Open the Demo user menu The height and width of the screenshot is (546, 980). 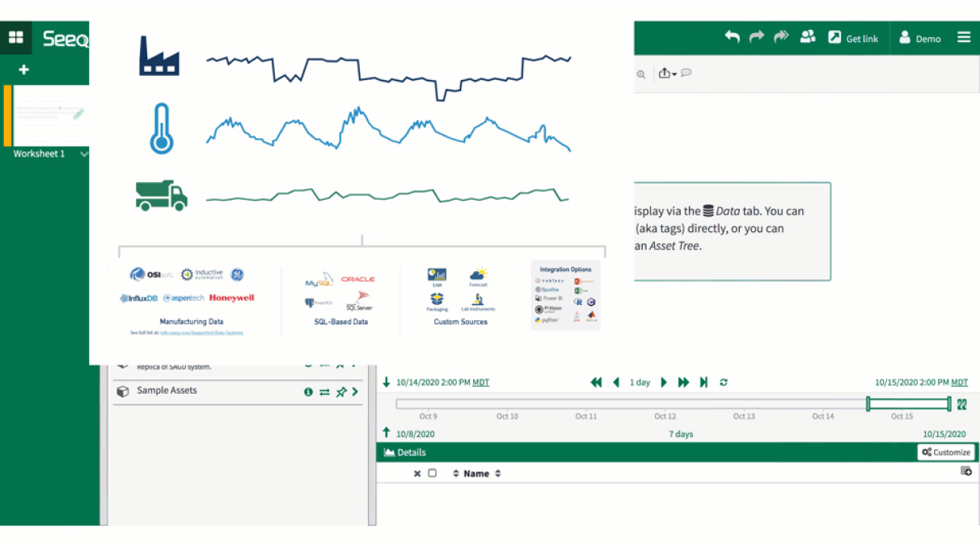920,38
